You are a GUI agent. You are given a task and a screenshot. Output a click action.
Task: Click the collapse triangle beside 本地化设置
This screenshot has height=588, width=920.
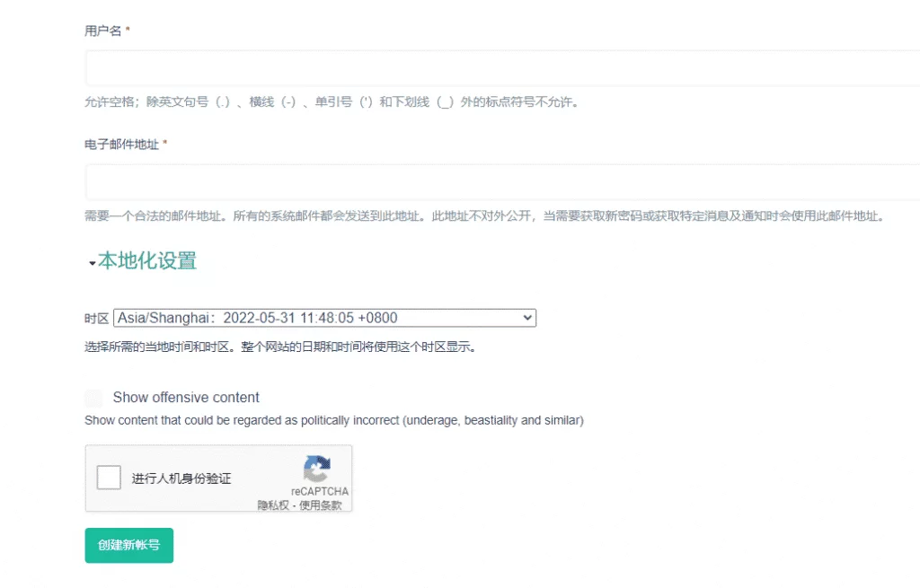(x=92, y=263)
